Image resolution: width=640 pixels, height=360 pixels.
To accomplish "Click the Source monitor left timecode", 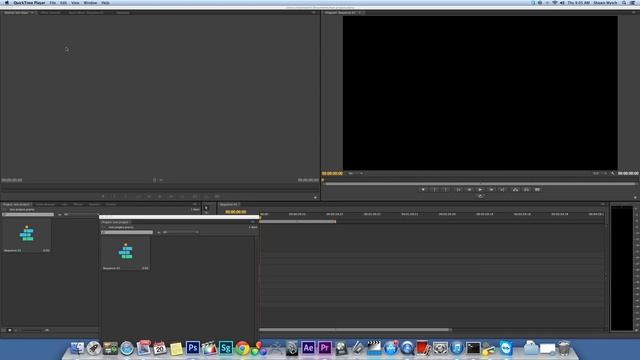I will coord(12,180).
